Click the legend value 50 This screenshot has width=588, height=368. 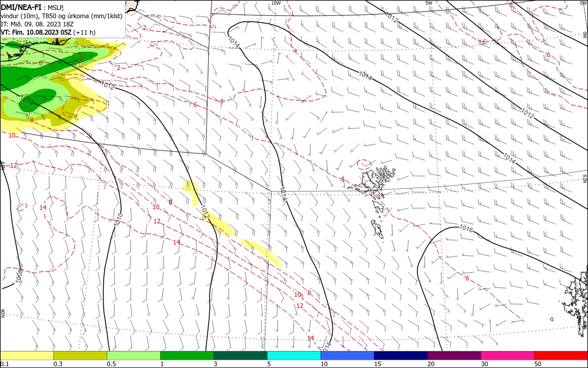coord(538,364)
